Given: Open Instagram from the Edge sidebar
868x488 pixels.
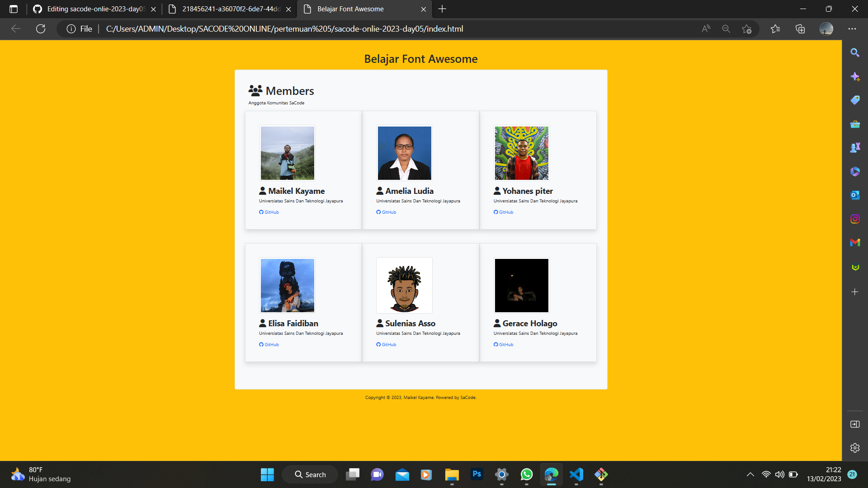Looking at the screenshot, I should pyautogui.click(x=855, y=219).
